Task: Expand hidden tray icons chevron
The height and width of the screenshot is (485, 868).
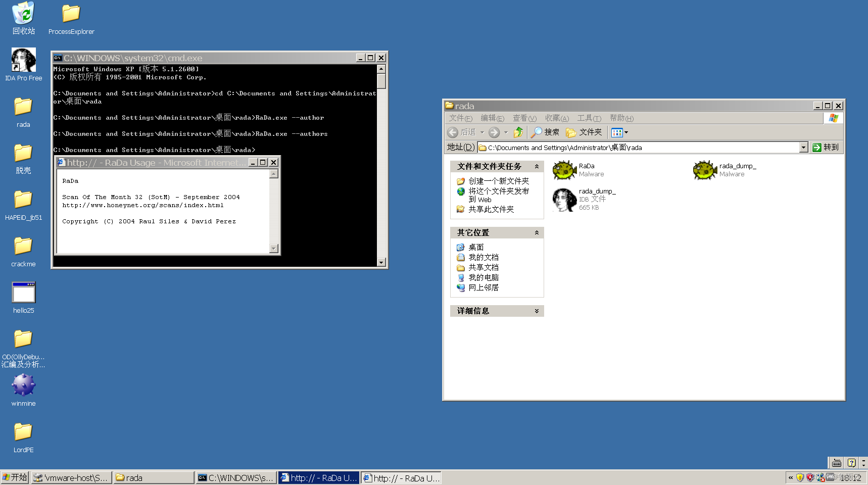Action: pos(791,477)
